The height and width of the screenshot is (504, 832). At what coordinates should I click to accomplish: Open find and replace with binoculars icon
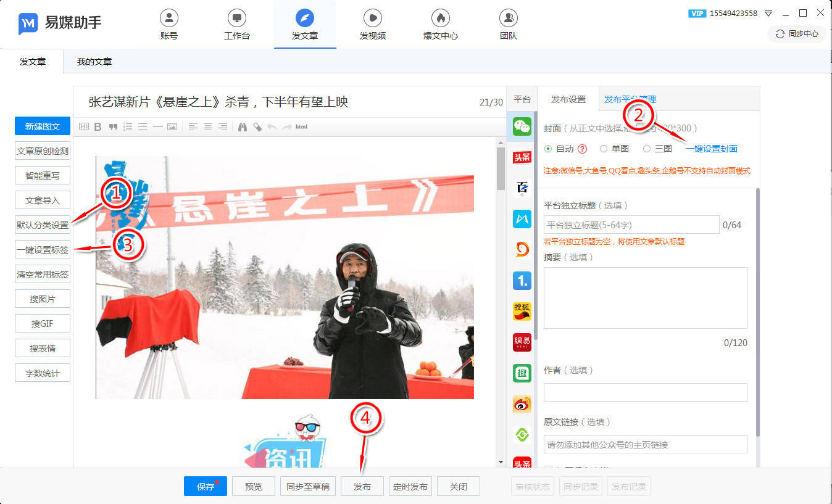click(x=243, y=127)
